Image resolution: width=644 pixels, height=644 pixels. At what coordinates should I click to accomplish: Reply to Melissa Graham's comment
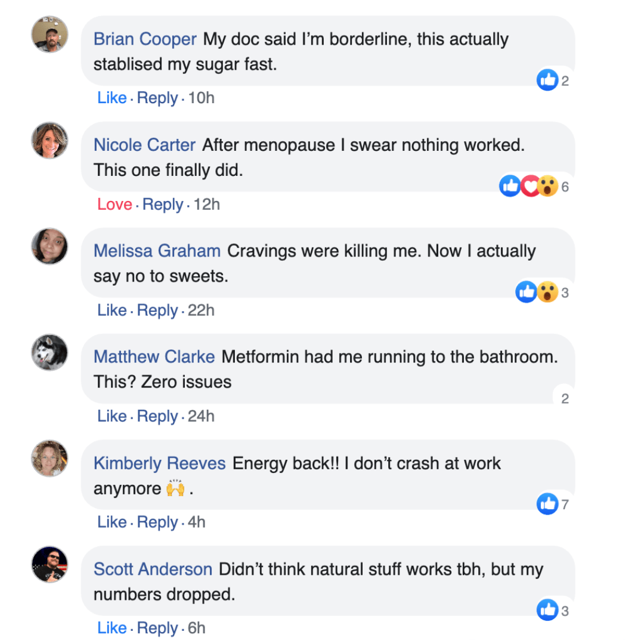pos(157,310)
